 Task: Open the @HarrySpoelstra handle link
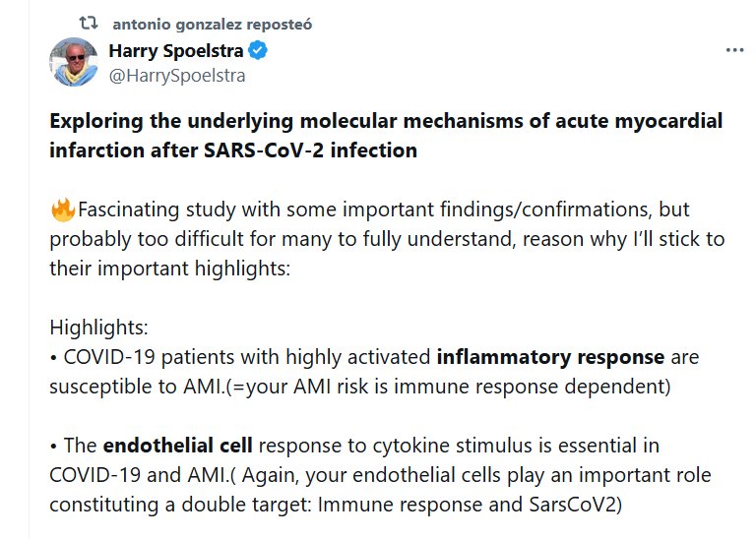click(177, 75)
